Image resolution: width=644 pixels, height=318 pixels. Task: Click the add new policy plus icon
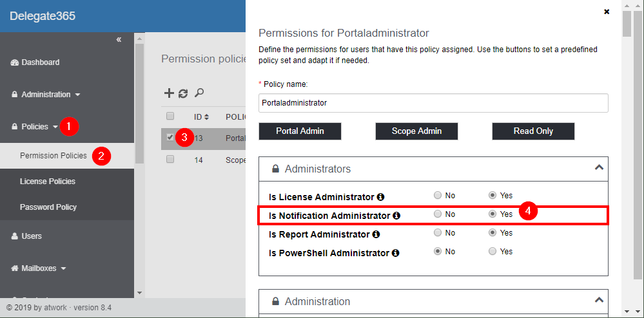pos(169,93)
